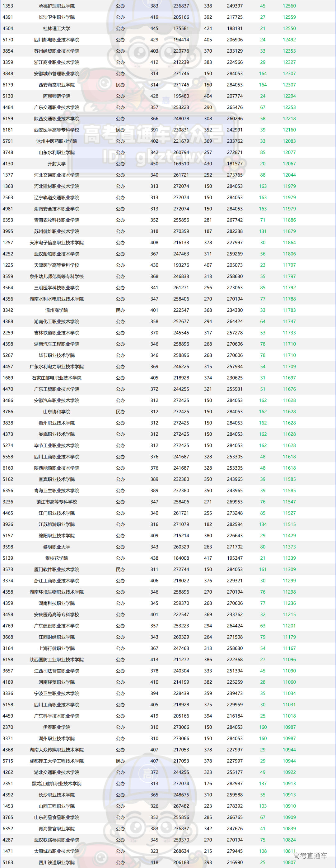
Task: Select the 青海警官职业学院 entry
Action: click(57, 828)
